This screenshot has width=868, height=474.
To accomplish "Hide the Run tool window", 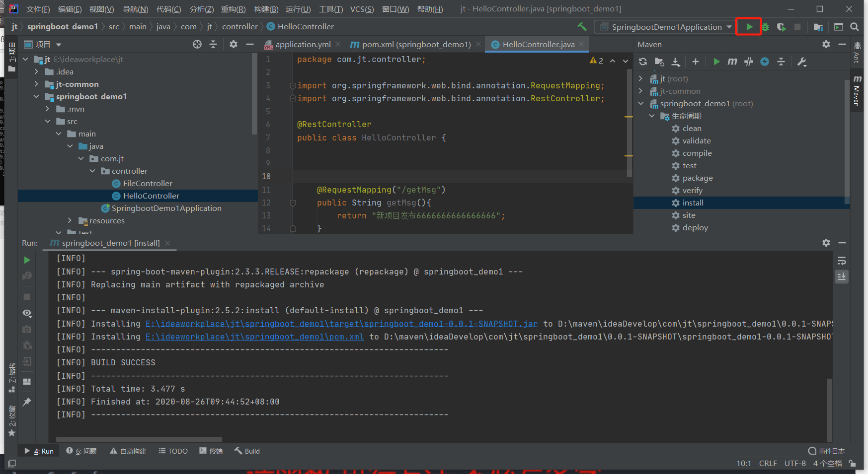I will click(x=842, y=243).
